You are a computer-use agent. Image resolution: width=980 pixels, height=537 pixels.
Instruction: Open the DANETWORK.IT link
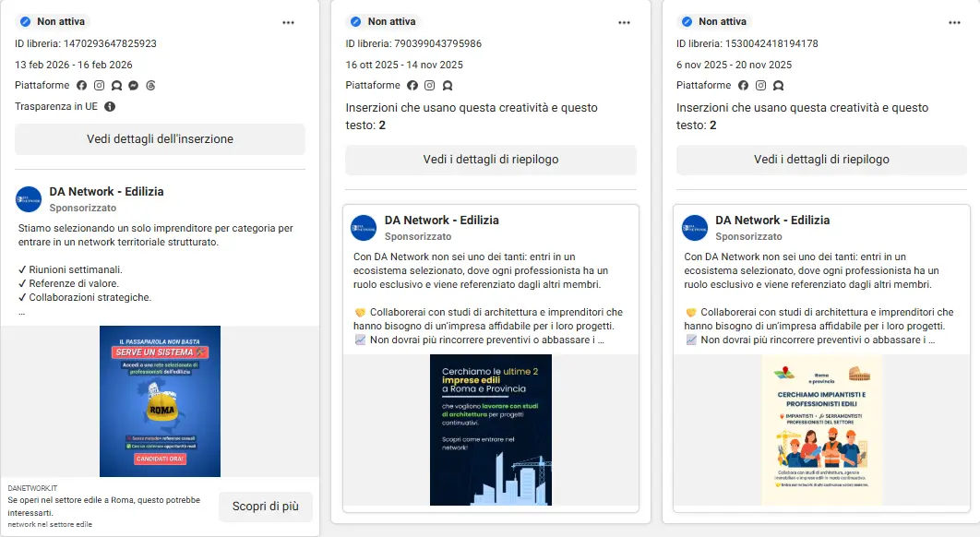(x=32, y=488)
